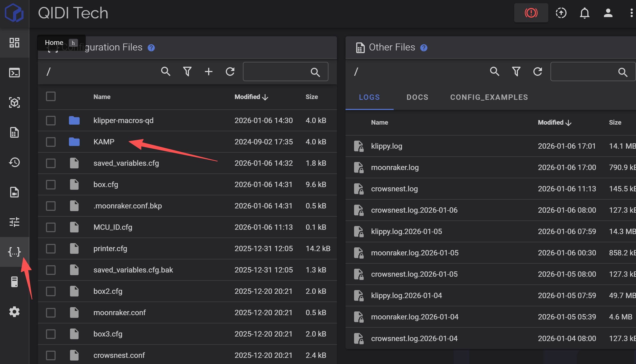The image size is (636, 364).
Task: Open the settings gear in the sidebar
Action: coord(14,312)
